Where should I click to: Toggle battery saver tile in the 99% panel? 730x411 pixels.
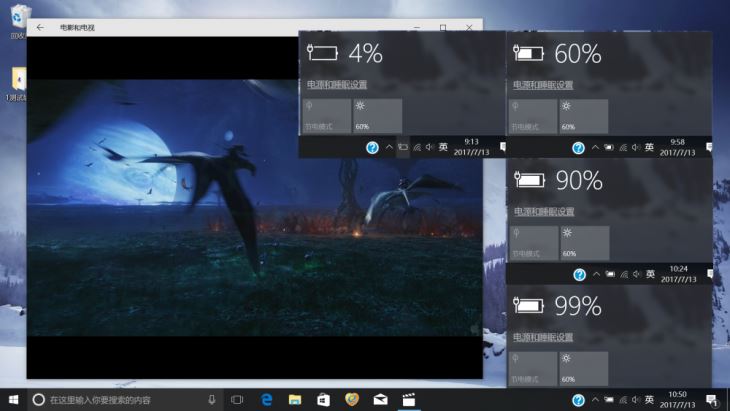coord(533,368)
